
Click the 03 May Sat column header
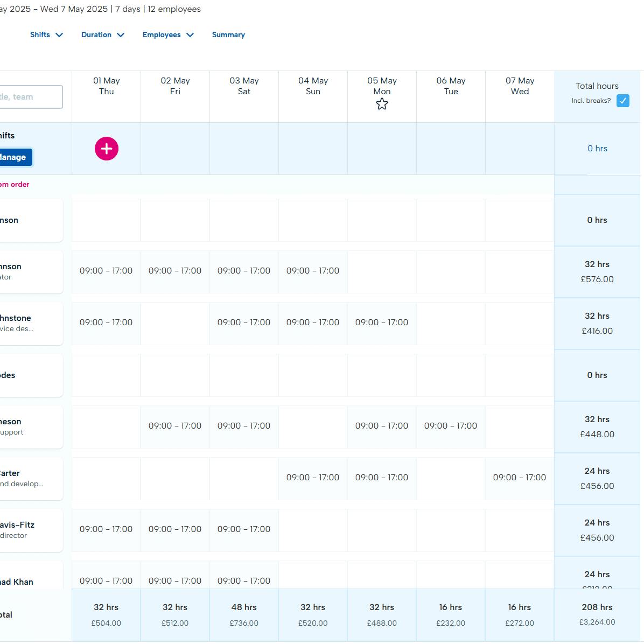click(244, 86)
